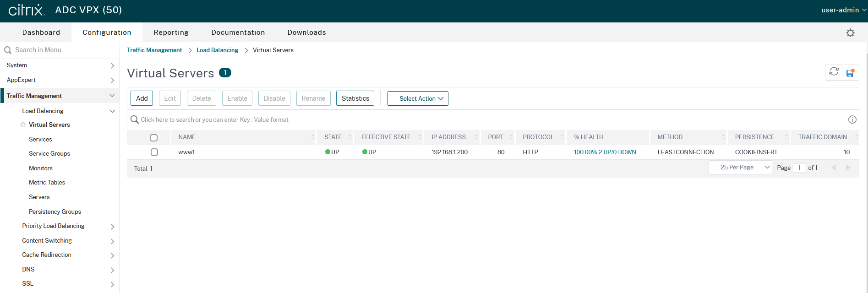Click the search info icon
The width and height of the screenshot is (868, 293).
852,119
